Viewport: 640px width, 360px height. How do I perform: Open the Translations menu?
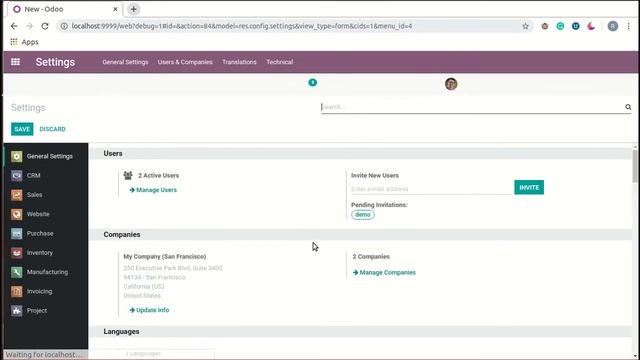point(239,62)
